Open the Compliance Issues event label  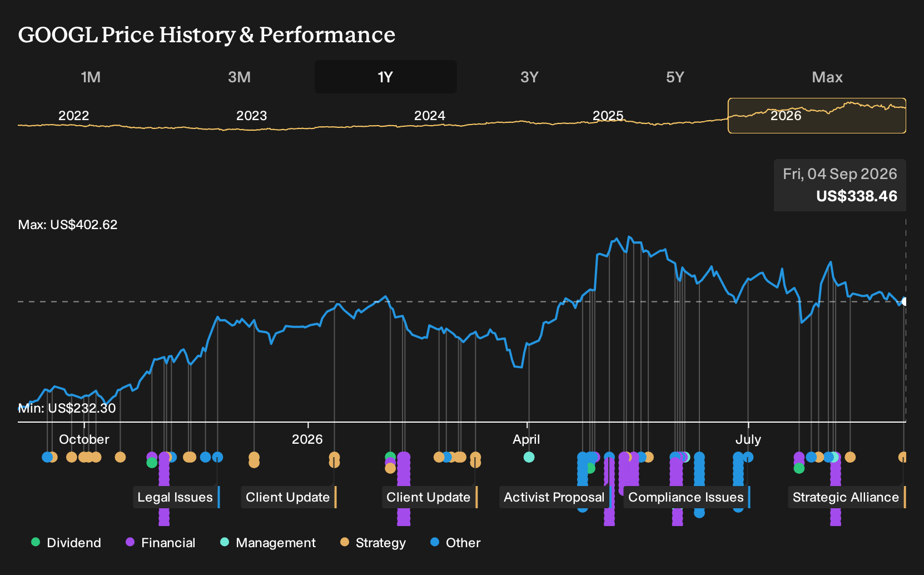(x=687, y=497)
